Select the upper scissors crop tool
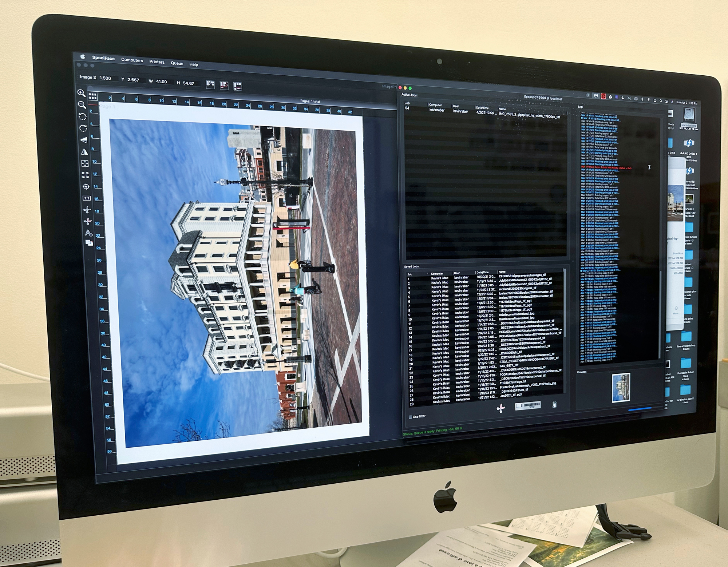 87,210
